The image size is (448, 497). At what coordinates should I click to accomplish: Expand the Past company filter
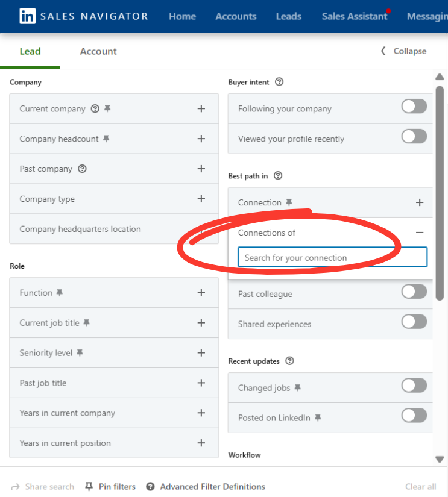click(201, 169)
